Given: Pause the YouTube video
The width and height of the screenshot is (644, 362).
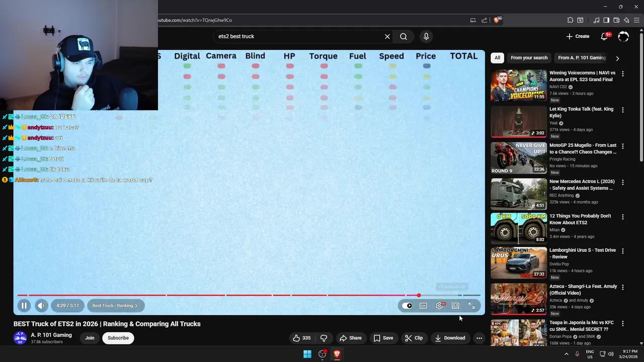Looking at the screenshot, I should pos(24,306).
